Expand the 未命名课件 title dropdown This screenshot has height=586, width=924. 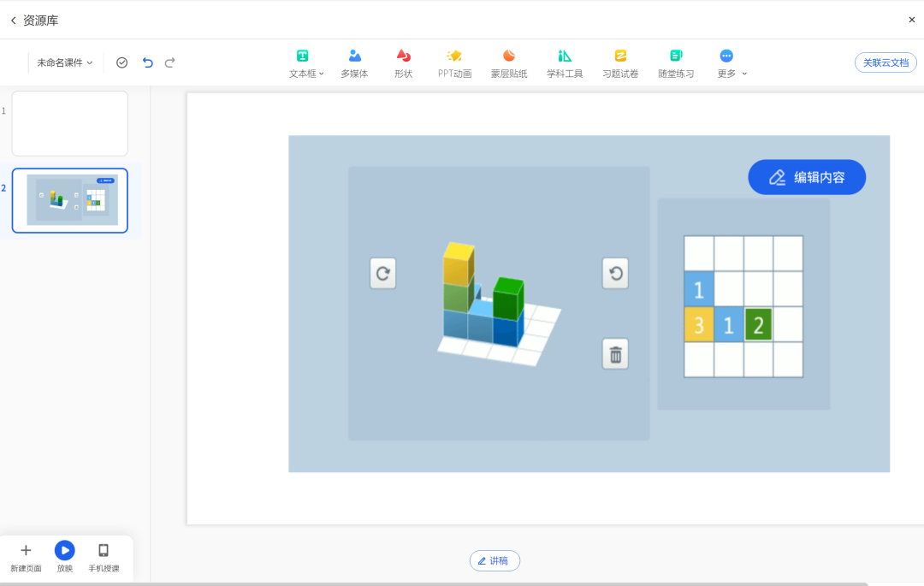tap(65, 62)
